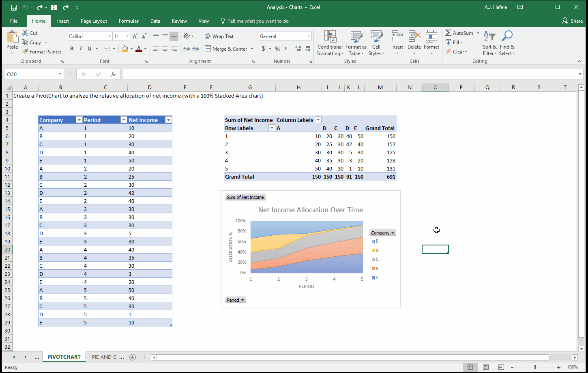
Task: Switch to Page Layout view in status bar
Action: click(x=485, y=367)
